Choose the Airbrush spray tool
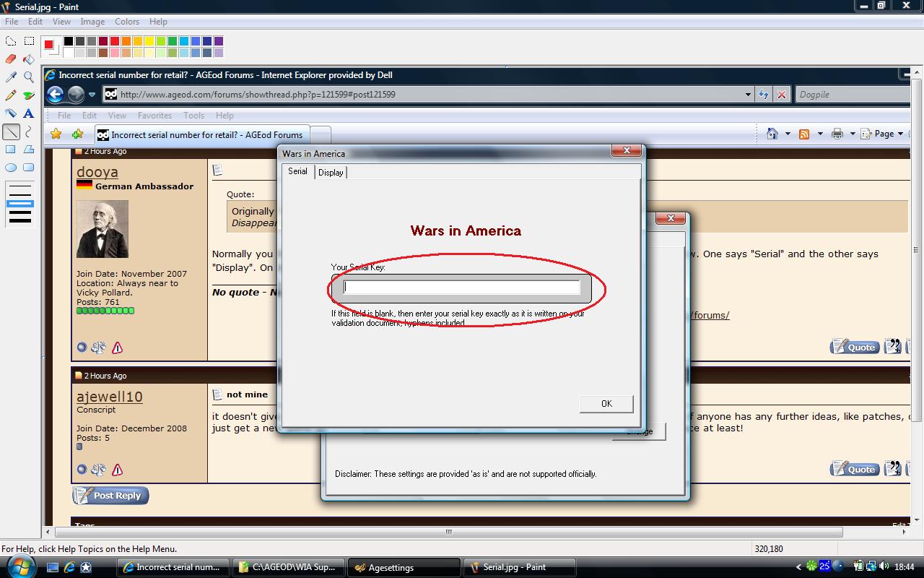 point(11,113)
